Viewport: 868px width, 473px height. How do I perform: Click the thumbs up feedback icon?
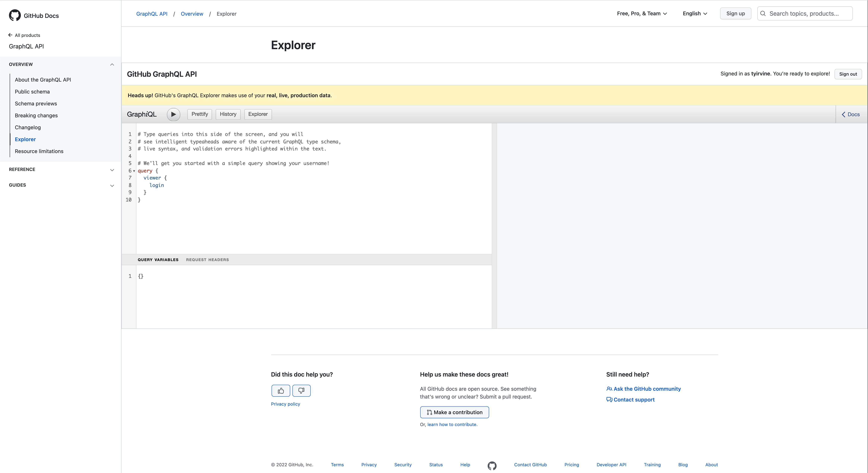pyautogui.click(x=281, y=391)
